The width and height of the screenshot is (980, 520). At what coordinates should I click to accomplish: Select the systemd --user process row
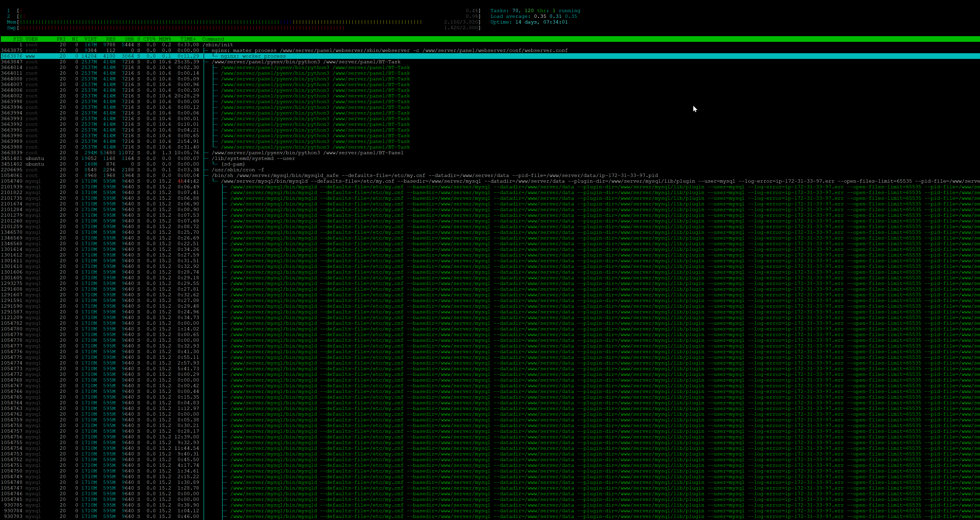coord(253,159)
